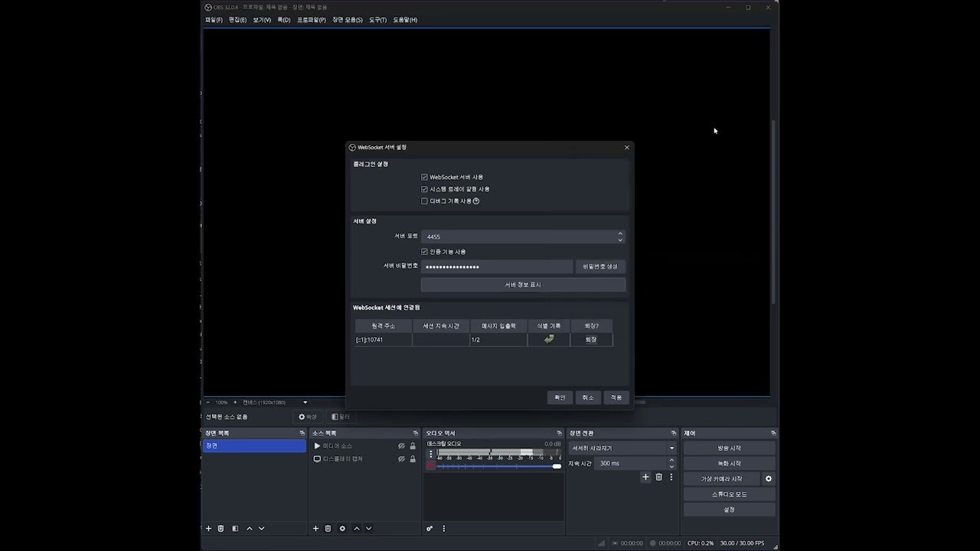980x551 pixels.
Task: Confirm the WebSocket settings with 확인
Action: [560, 398]
